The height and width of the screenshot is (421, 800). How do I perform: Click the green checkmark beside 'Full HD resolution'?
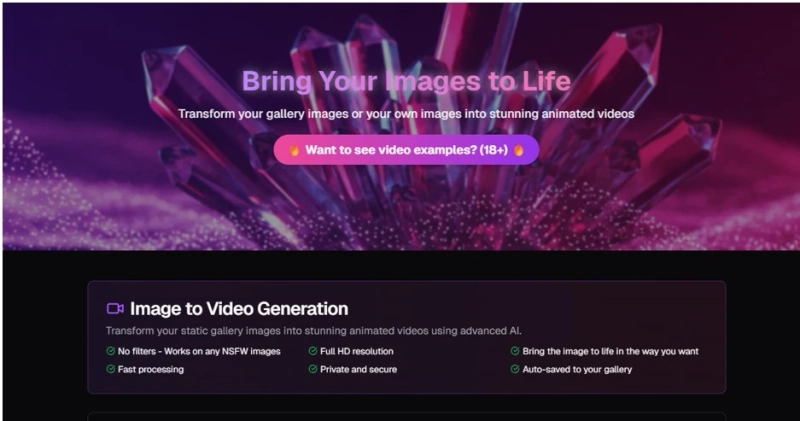[313, 351]
